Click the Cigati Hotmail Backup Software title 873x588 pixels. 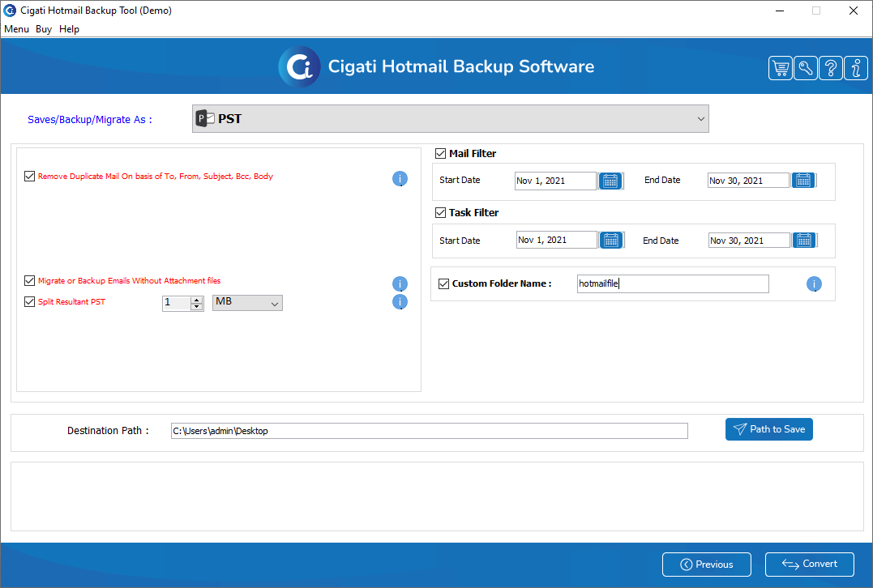[x=461, y=66]
